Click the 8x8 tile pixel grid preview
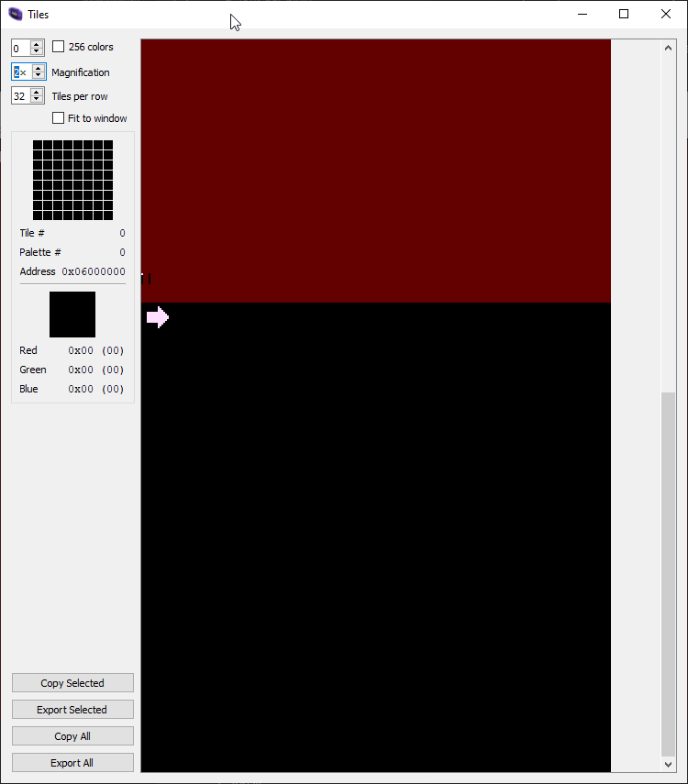Image resolution: width=688 pixels, height=784 pixels. (72, 181)
